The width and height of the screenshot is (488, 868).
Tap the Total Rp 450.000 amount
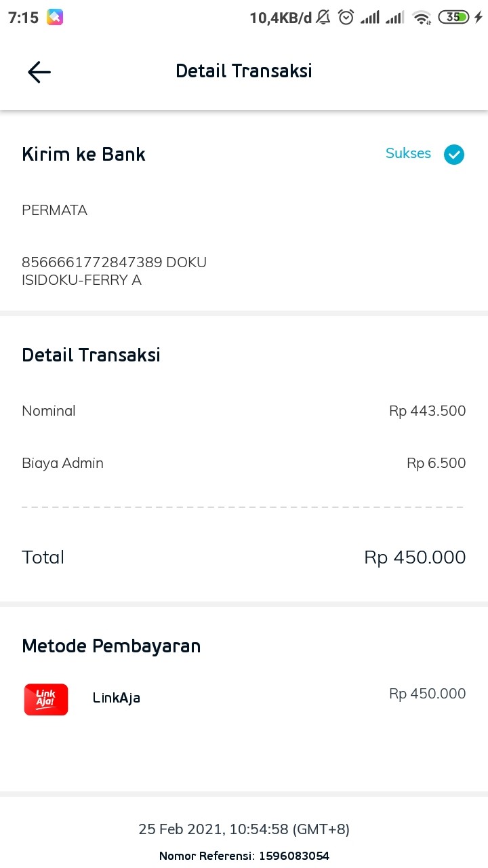[414, 557]
